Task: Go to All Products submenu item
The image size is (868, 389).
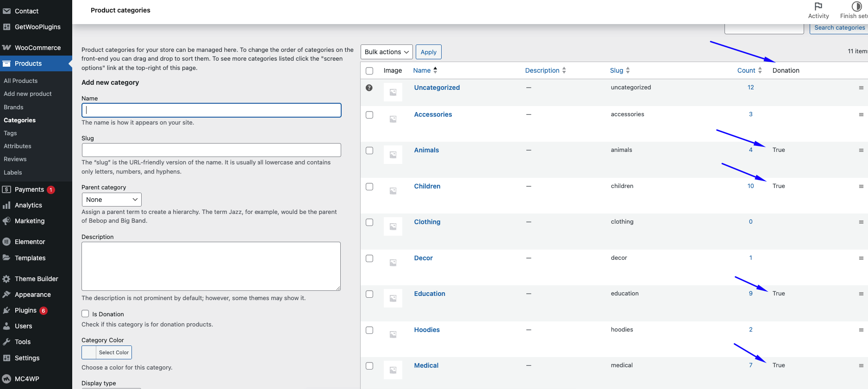Action: coord(21,81)
